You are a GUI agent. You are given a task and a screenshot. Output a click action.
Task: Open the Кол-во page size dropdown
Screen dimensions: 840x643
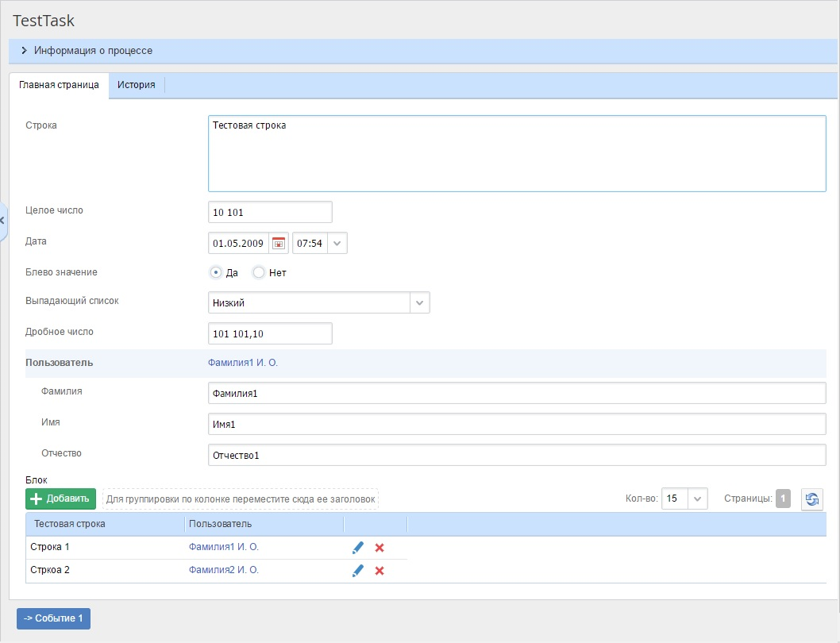[697, 499]
